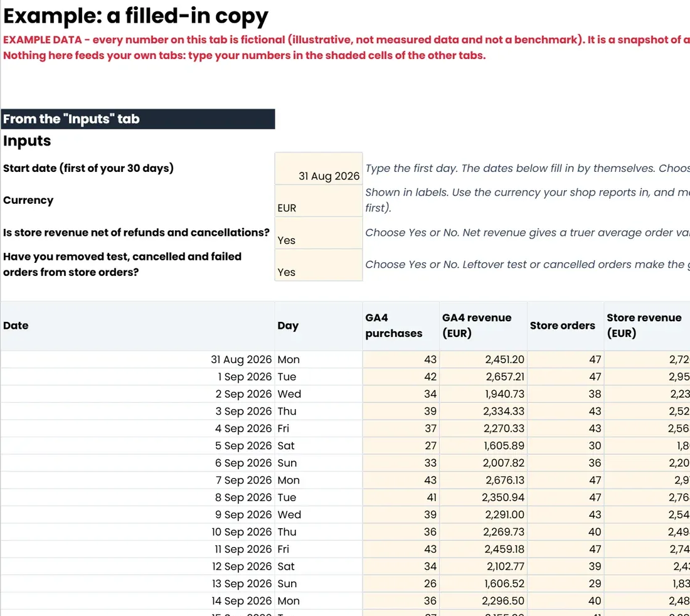The height and width of the screenshot is (616, 690).
Task: Click the 'GA4 revenue (EUR)' column header
Action: click(x=483, y=326)
